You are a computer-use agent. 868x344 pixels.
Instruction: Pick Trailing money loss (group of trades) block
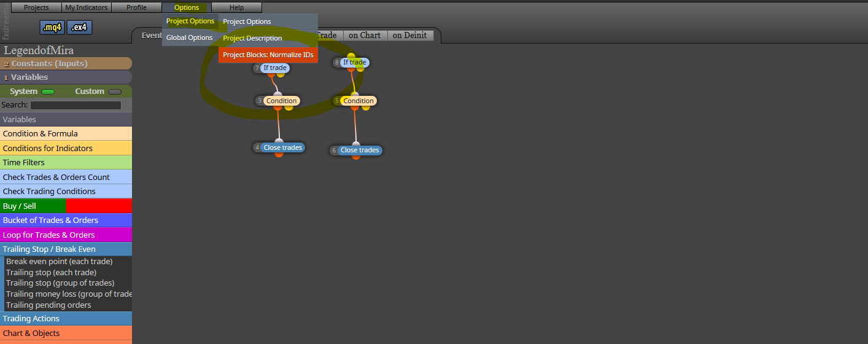[69, 294]
